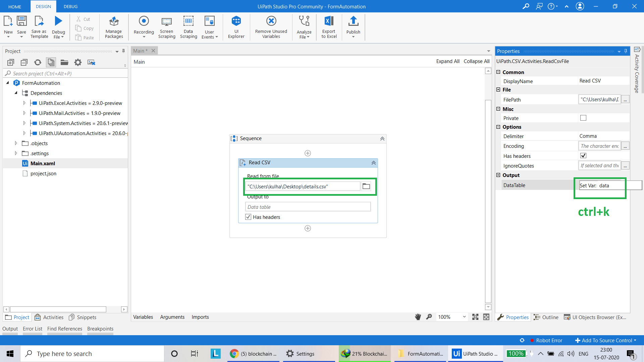
Task: Click Collapse All link
Action: click(476, 61)
